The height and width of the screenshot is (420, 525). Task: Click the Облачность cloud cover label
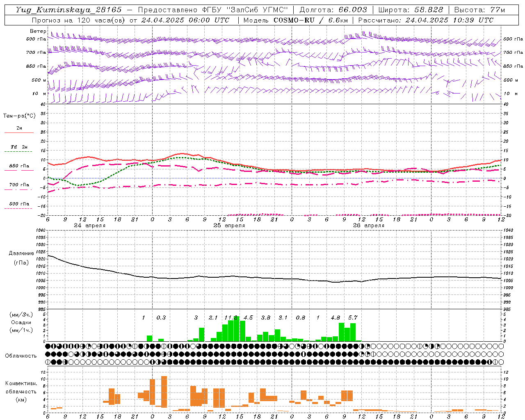point(21,356)
